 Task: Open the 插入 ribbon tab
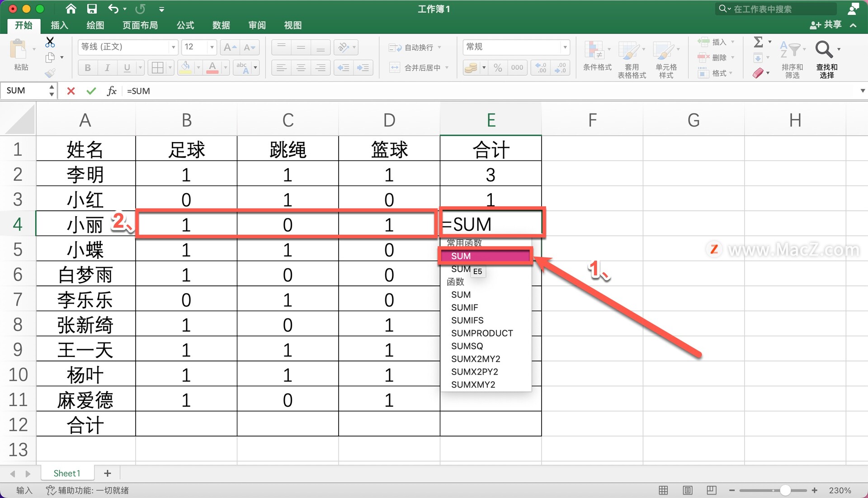(59, 25)
